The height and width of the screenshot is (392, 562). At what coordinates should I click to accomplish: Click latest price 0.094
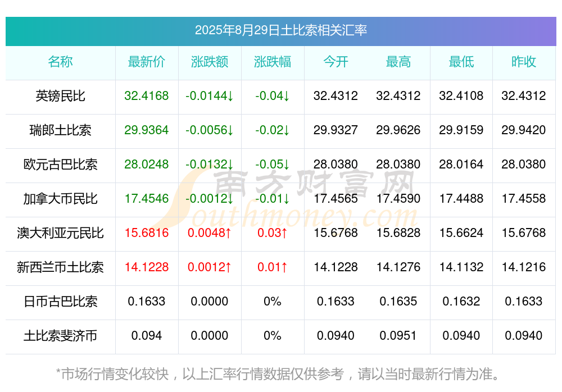coord(147,336)
